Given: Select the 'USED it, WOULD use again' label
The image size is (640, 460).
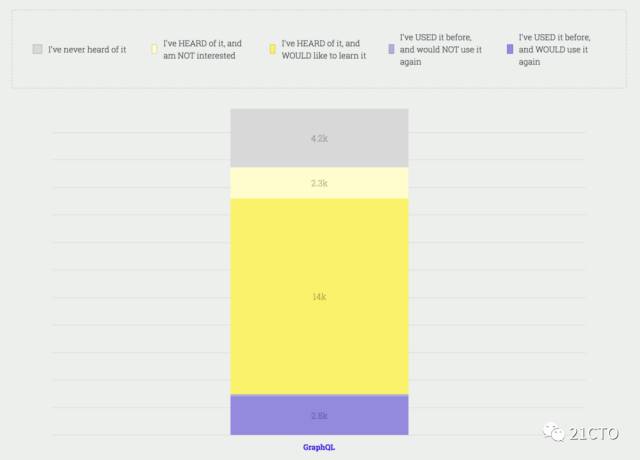Looking at the screenshot, I should pos(554,49).
